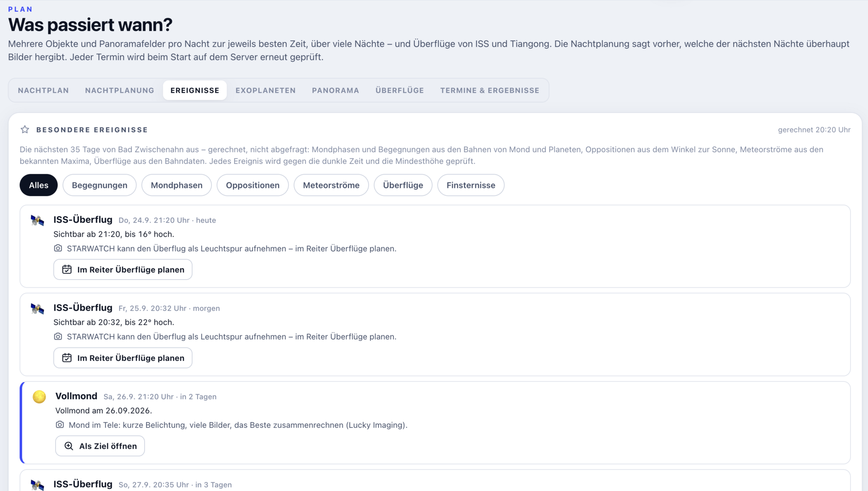Select the Alles filter chip
The height and width of the screenshot is (491, 868).
coord(38,185)
